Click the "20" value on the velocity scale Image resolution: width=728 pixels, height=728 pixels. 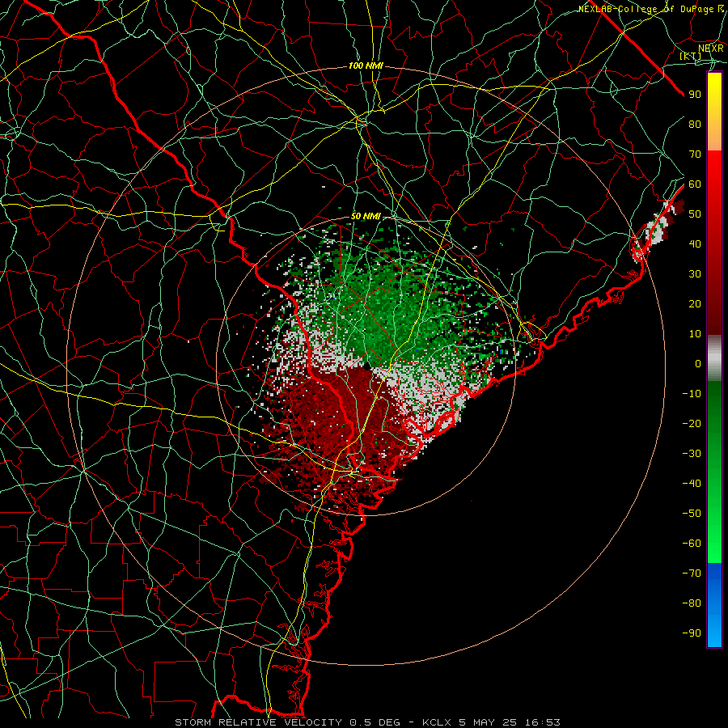(695, 304)
